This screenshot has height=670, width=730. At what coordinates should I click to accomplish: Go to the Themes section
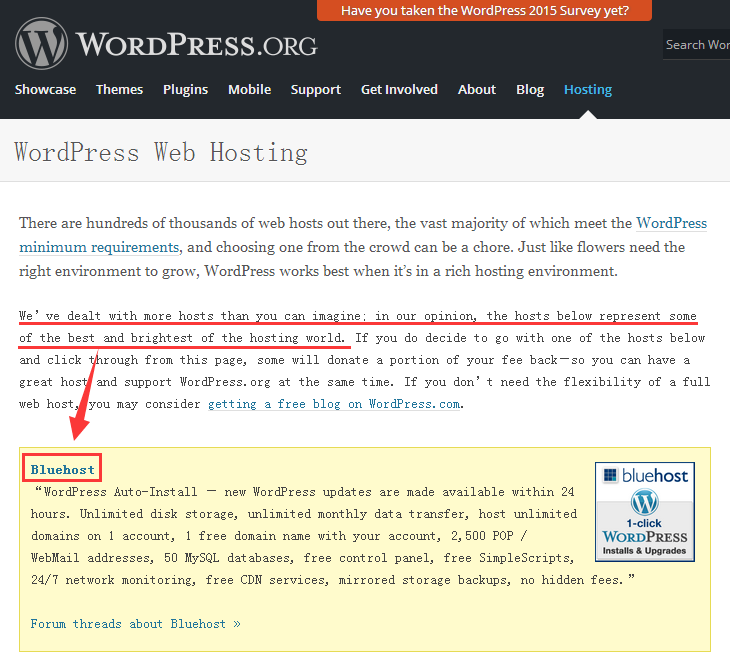(x=119, y=89)
